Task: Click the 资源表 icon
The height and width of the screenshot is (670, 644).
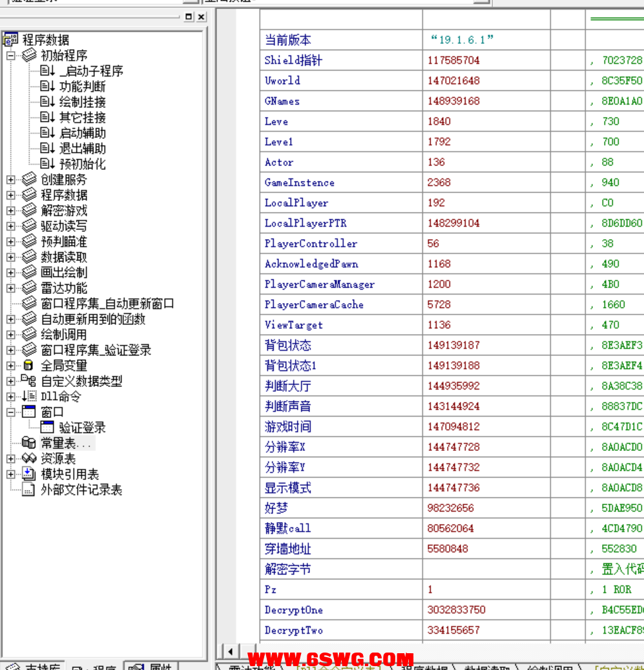Action: (29, 458)
